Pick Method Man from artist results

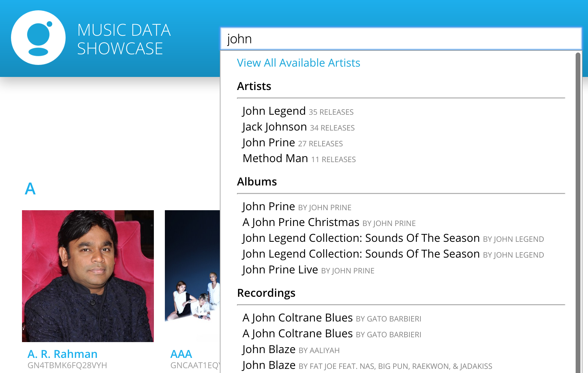tap(275, 159)
